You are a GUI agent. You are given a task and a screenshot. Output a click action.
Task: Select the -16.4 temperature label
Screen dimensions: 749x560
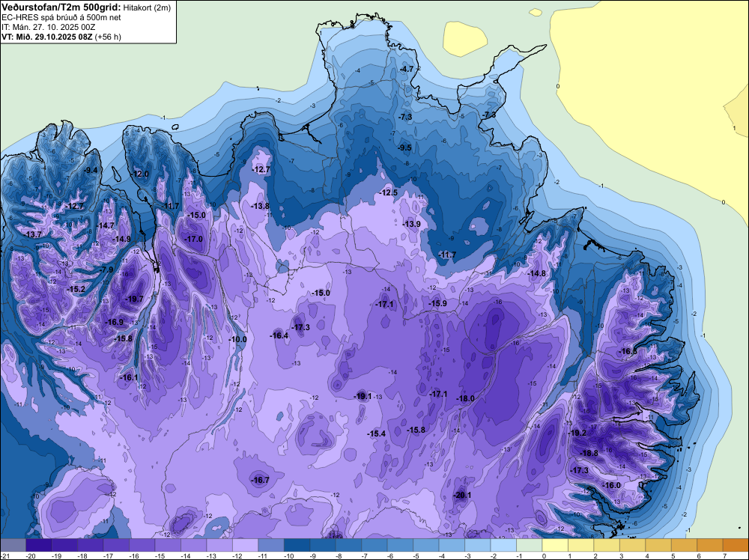279,335
